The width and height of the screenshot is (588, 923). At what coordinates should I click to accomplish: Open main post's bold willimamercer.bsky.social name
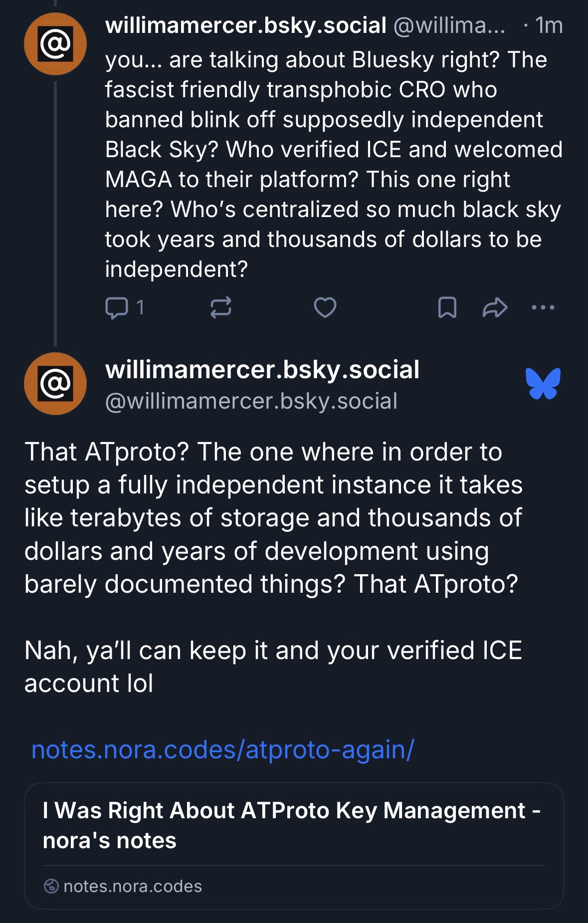(262, 370)
